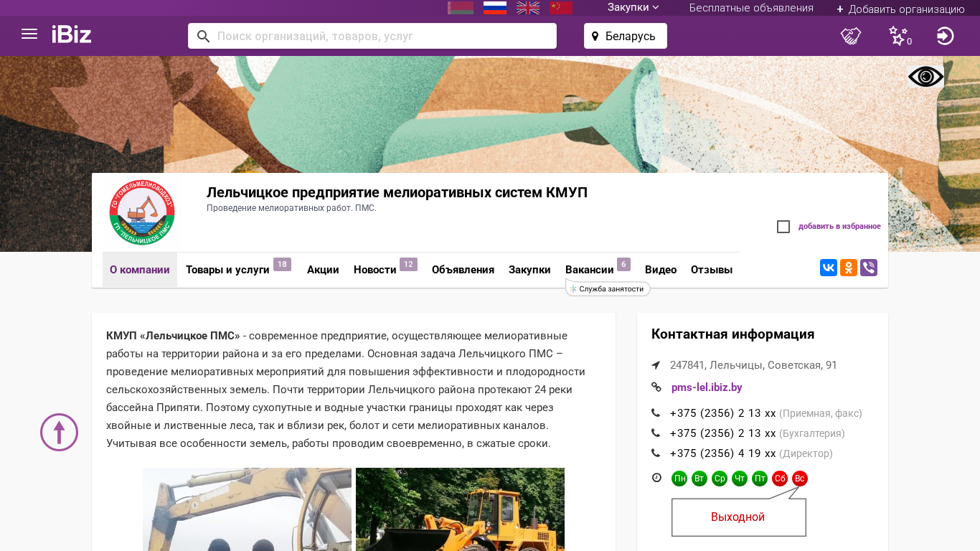980x551 pixels.
Task: Select the Russian flag language
Action: pos(495,8)
